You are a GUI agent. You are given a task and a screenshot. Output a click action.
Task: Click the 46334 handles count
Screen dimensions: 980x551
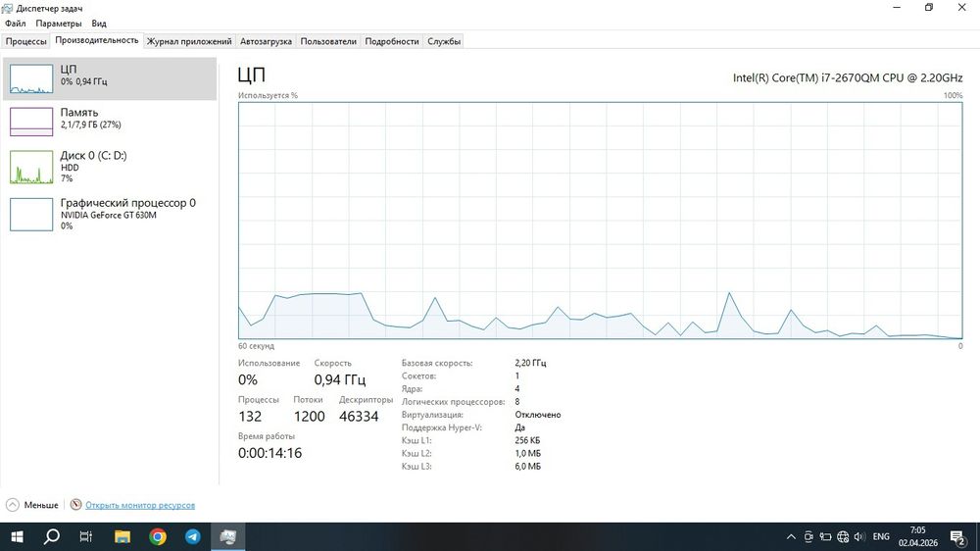[359, 417]
